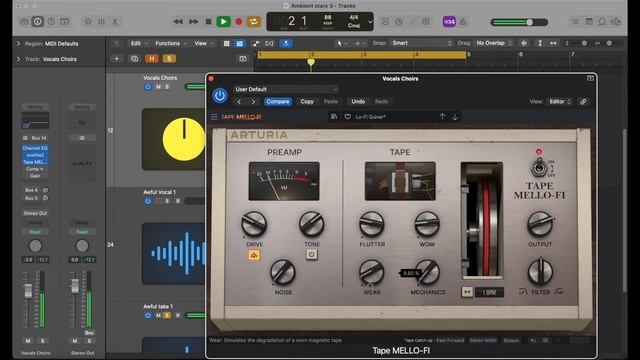Adjust the Vocals Choirs channel fader
The width and height of the screenshot is (640, 360).
[x=28, y=291]
